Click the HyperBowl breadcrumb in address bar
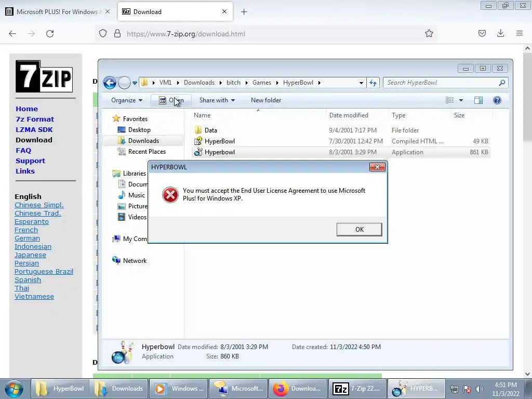Screen dimensions: 532x399 click(x=298, y=83)
